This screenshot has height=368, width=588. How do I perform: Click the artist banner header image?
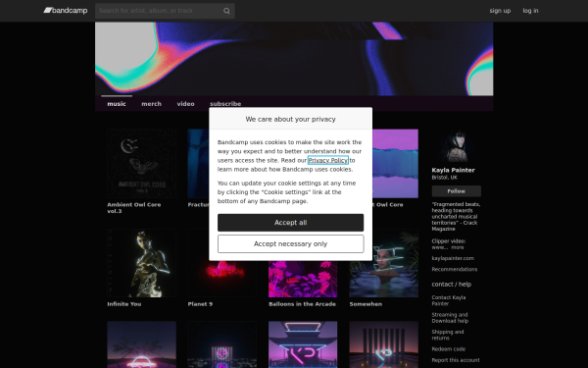(x=294, y=59)
